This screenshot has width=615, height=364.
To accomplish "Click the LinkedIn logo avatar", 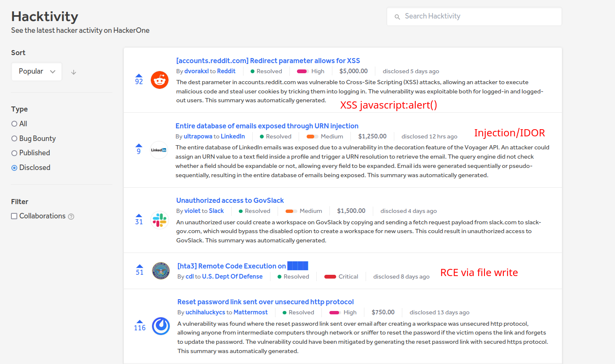I will point(159,150).
